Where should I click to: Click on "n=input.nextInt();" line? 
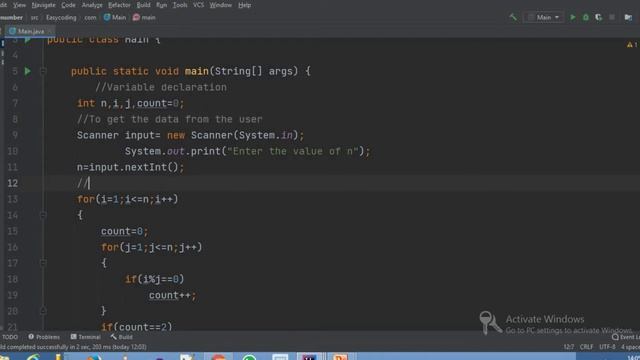(x=131, y=167)
